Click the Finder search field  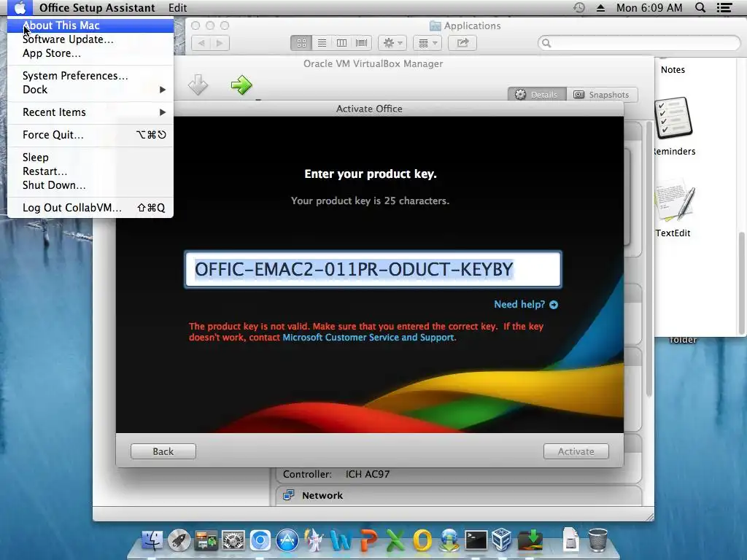click(x=639, y=43)
